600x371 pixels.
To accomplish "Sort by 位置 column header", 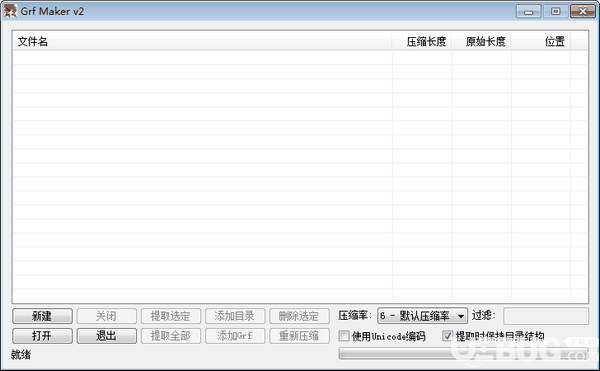I will point(541,41).
